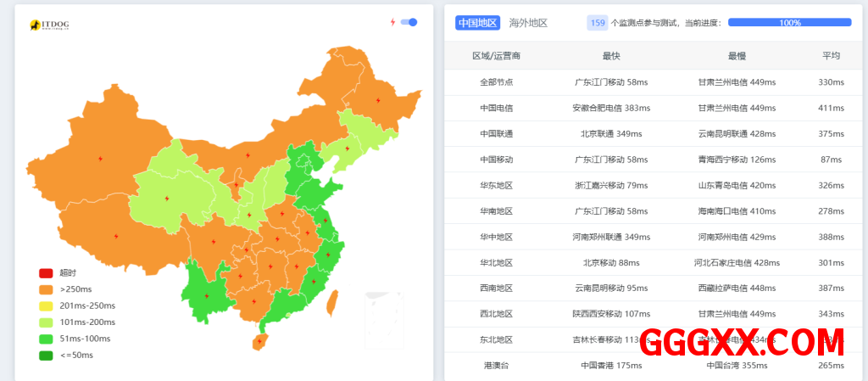
Task: Click the 159 monitoring points badge
Action: click(x=598, y=23)
